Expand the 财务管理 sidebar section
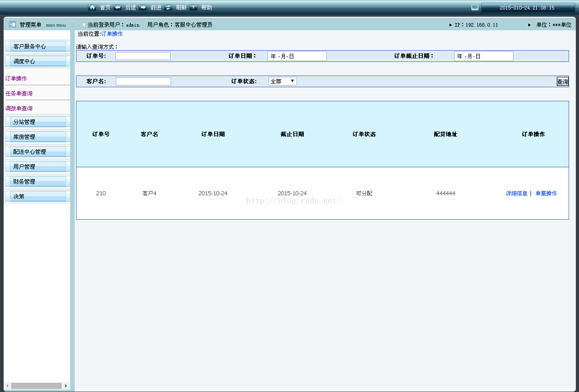Image resolution: width=579 pixels, height=392 pixels. [35, 182]
